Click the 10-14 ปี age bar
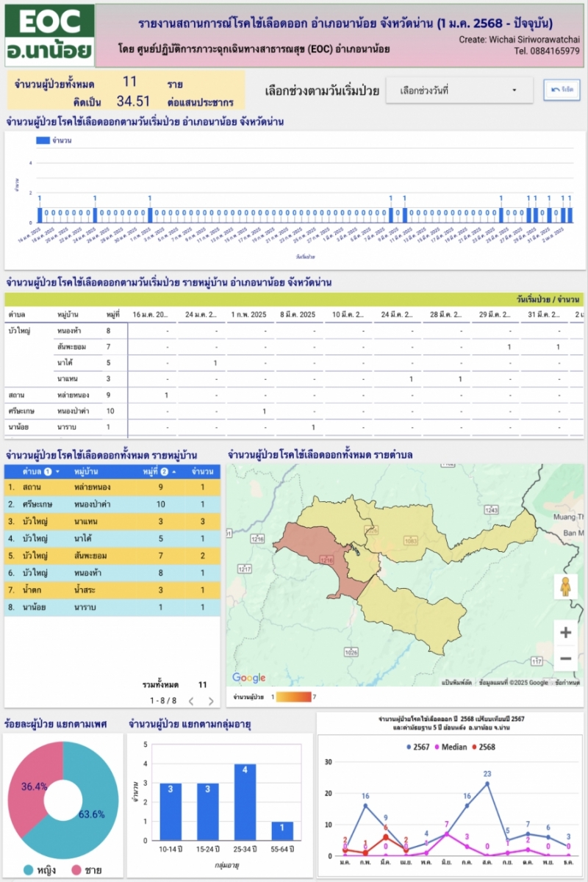Image resolution: width=588 pixels, height=882 pixels. point(171,811)
